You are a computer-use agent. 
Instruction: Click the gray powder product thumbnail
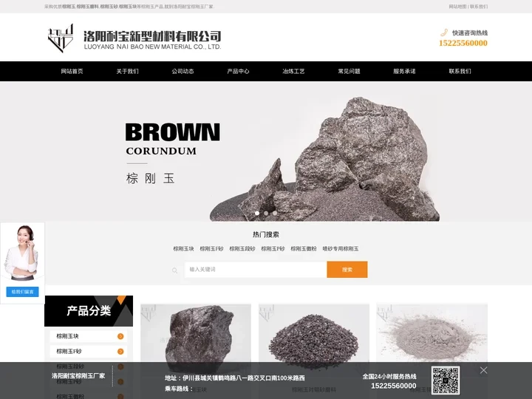tap(432, 338)
